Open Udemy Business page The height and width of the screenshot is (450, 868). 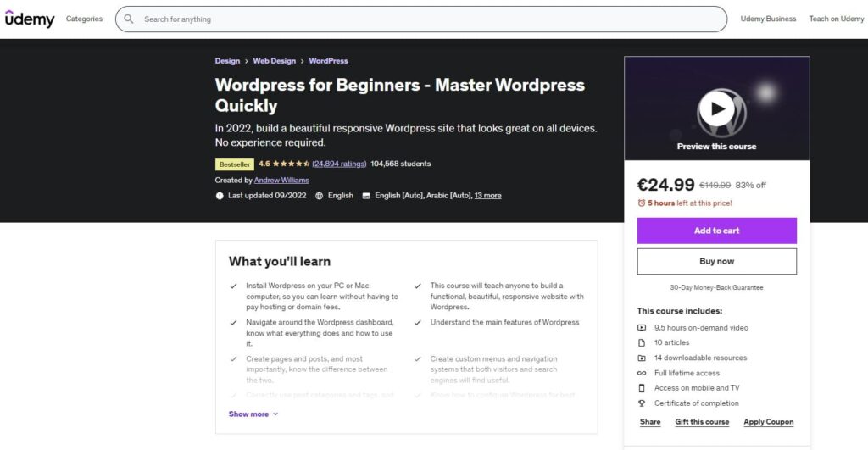tap(768, 19)
